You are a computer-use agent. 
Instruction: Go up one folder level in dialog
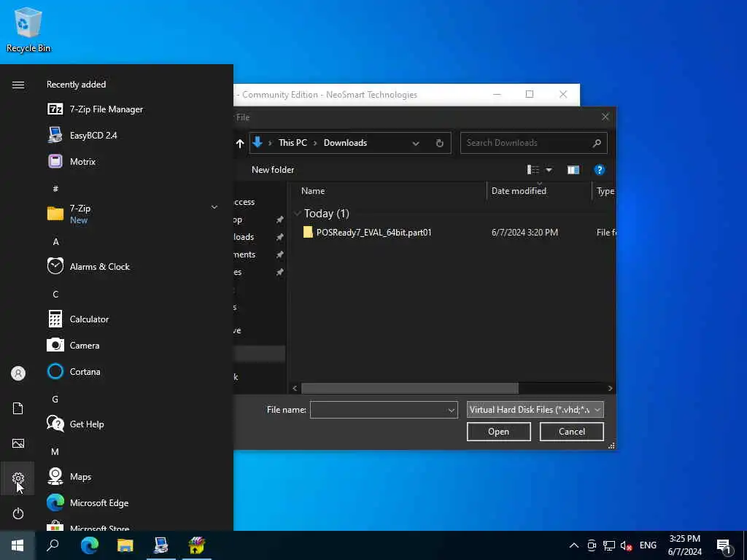click(x=239, y=143)
